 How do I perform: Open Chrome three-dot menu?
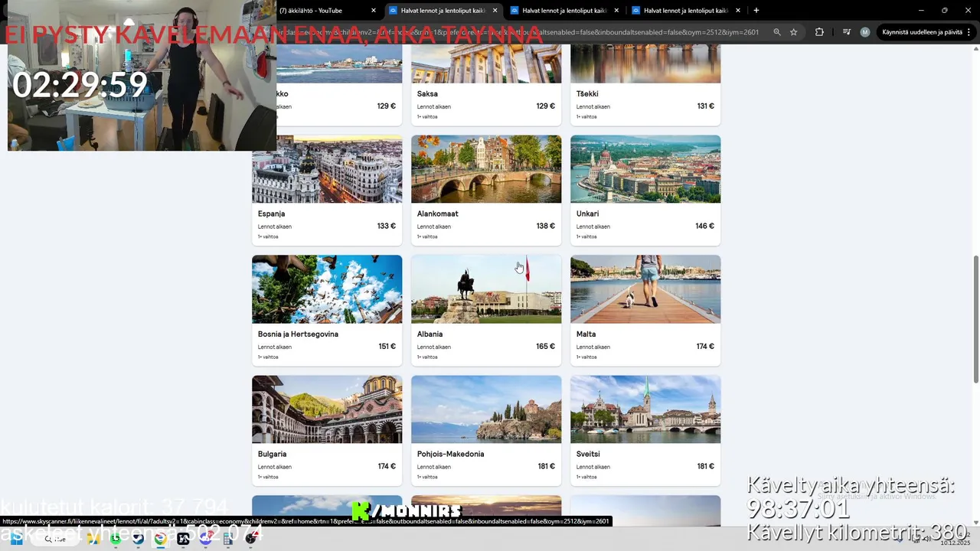(x=969, y=32)
